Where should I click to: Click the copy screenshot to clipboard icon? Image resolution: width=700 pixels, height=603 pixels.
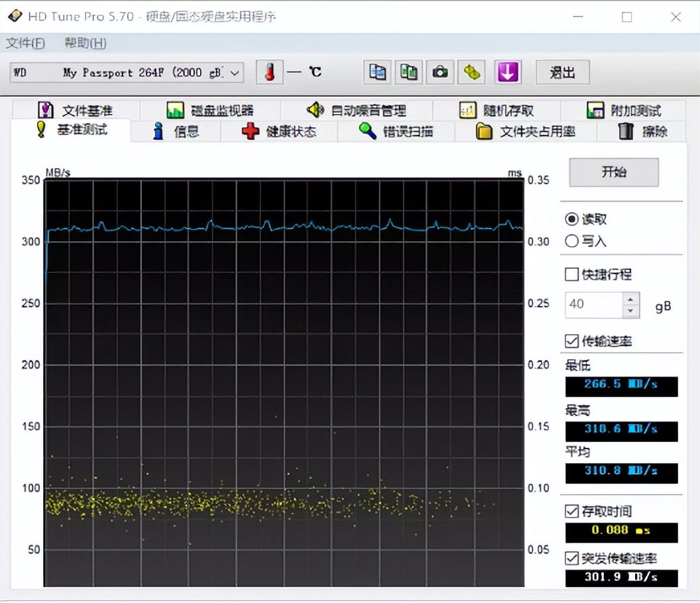(x=408, y=72)
